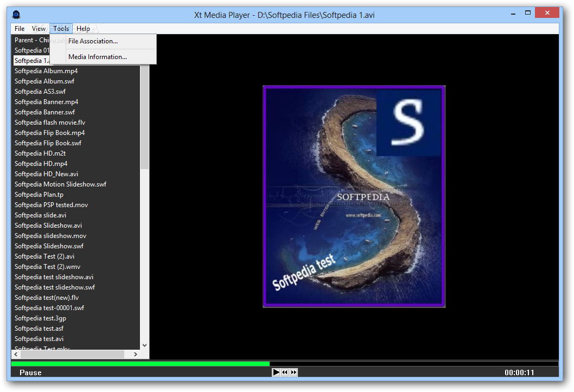Select Softpedia test.3gp file
The image size is (574, 392).
(40, 318)
